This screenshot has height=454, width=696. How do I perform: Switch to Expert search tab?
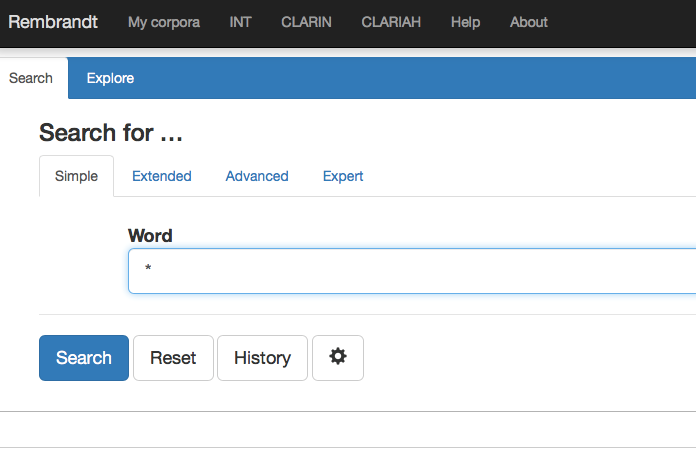coord(343,176)
